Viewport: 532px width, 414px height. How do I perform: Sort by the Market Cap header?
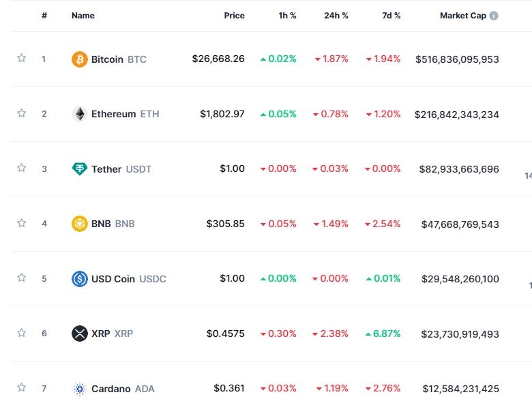[x=462, y=16]
